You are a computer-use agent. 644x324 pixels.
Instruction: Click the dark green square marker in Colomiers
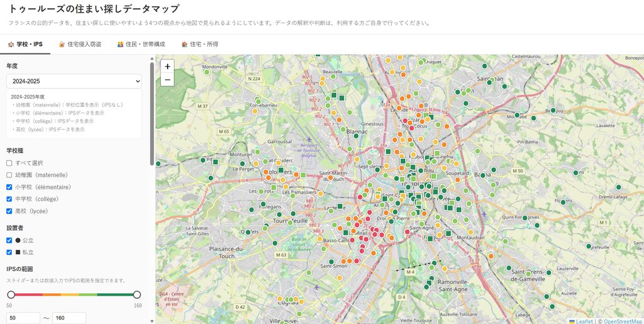point(281,170)
